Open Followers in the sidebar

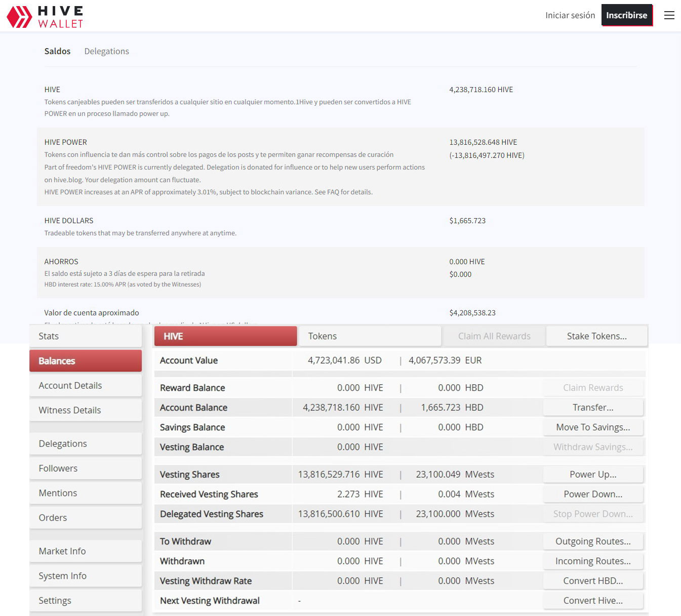(x=86, y=469)
